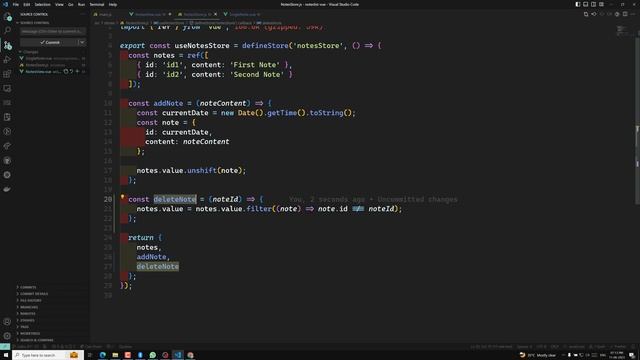Expand the COMMITS section
Screen dimensions: 640x360
(28, 287)
